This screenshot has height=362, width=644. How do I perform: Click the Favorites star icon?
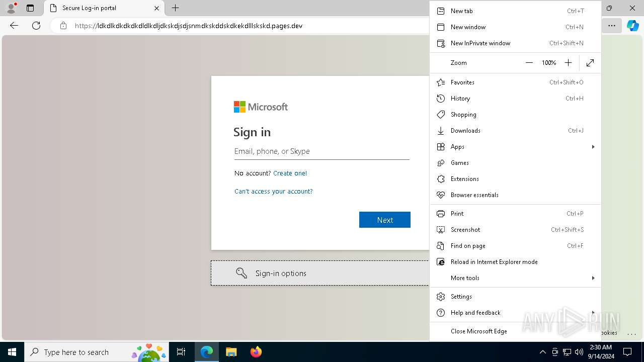click(441, 82)
